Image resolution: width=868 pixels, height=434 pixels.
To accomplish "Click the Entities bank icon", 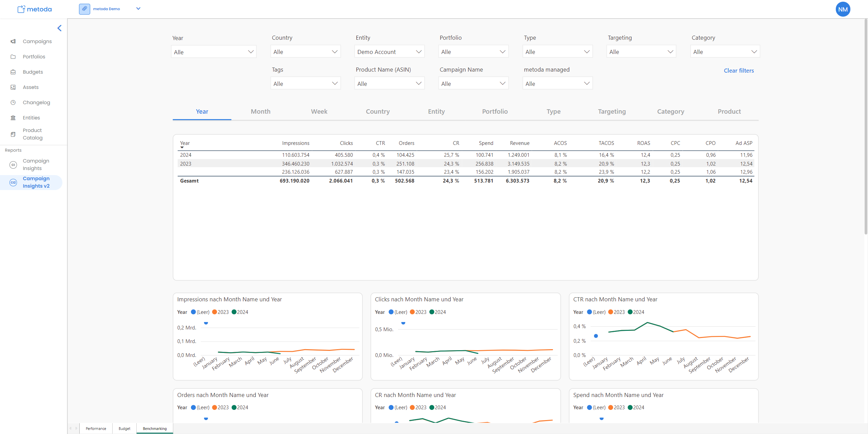I will (13, 118).
